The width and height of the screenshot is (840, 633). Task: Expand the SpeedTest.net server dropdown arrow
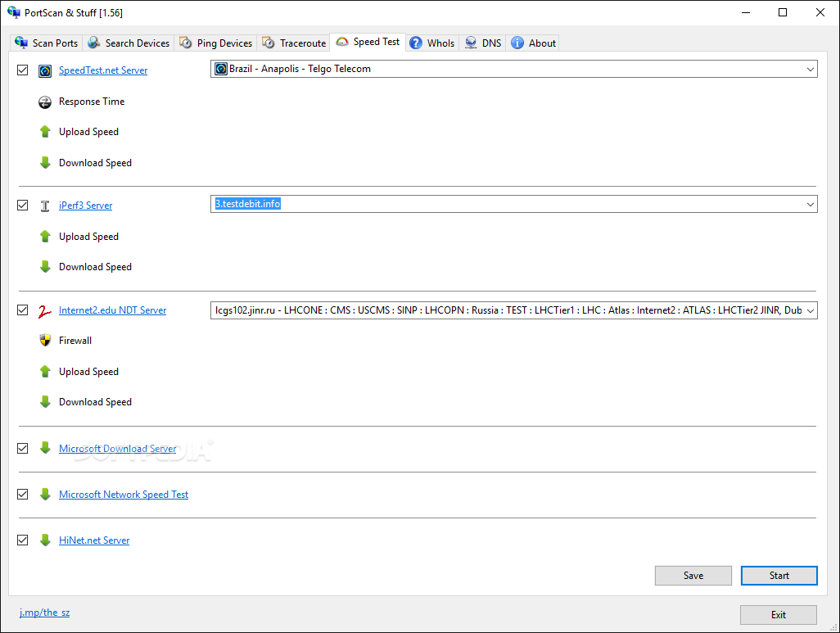810,69
